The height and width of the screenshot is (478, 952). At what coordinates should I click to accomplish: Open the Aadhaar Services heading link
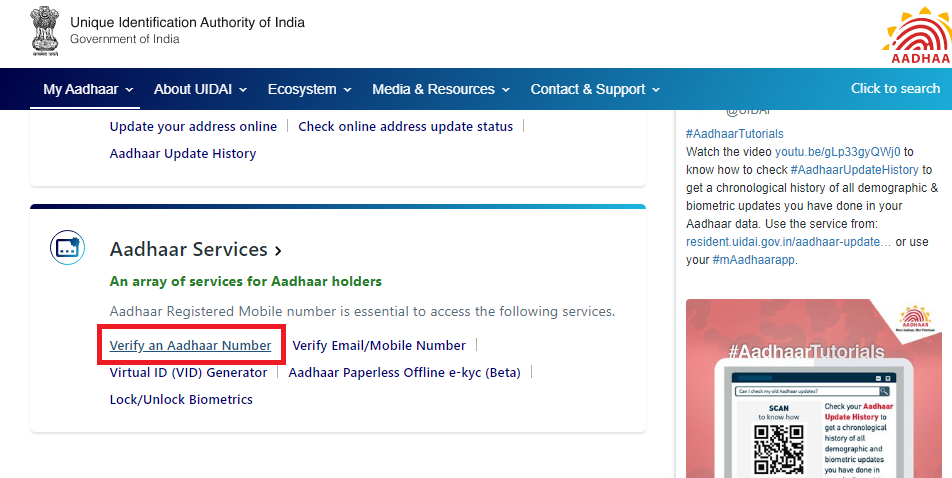pyautogui.click(x=189, y=249)
